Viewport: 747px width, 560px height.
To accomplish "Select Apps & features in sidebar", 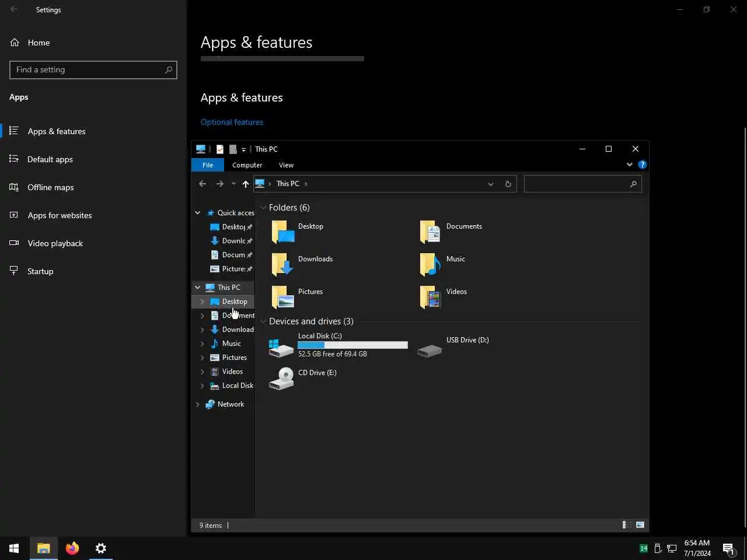I will [x=93, y=131].
